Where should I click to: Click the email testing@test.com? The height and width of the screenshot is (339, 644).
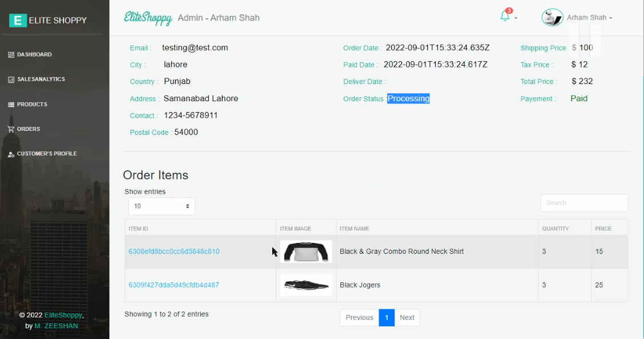pos(195,47)
